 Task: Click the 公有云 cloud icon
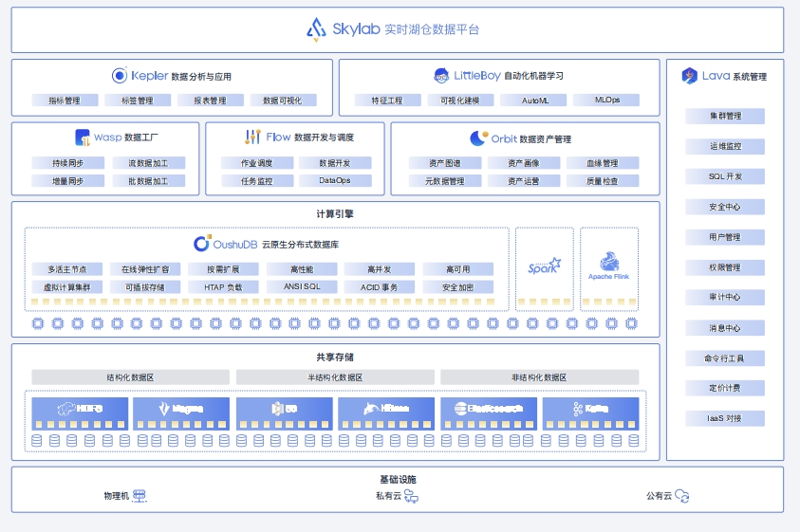[682, 496]
